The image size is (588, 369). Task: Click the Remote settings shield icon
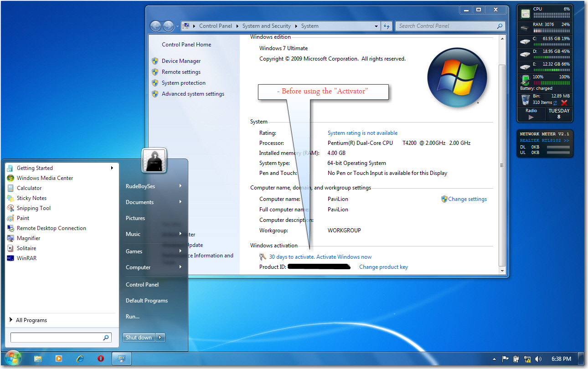(155, 72)
